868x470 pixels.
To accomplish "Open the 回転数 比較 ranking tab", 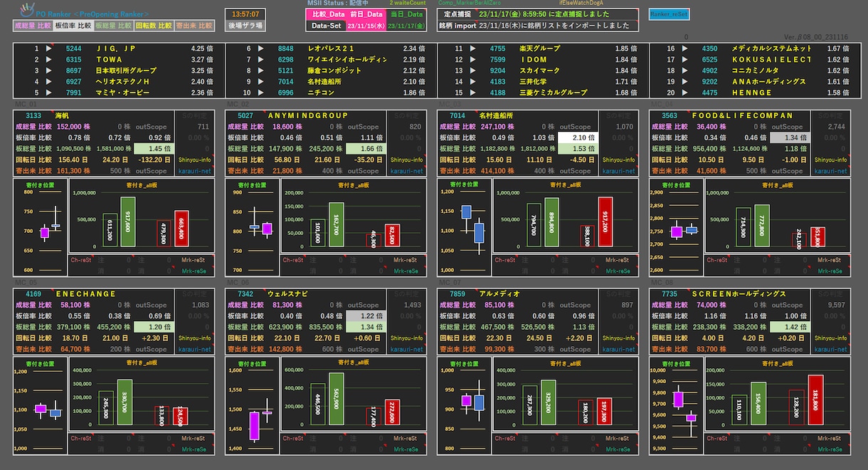I will tap(154, 26).
